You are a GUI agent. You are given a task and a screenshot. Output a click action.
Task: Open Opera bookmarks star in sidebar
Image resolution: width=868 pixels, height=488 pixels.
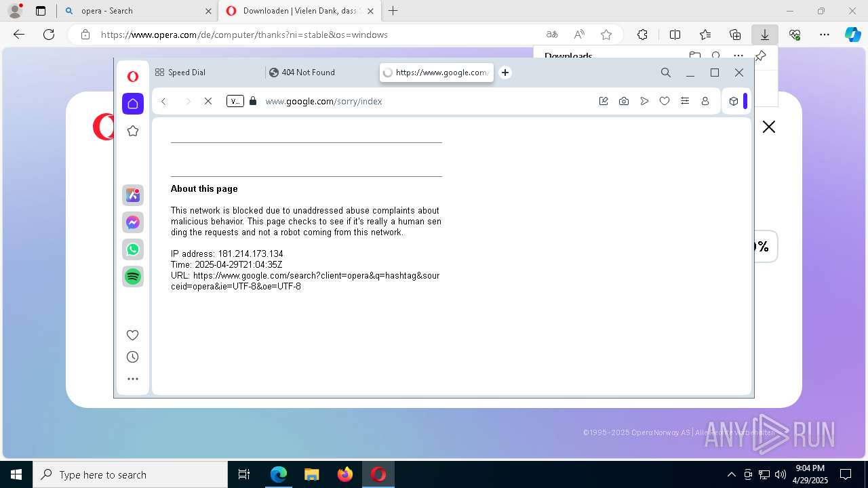pos(133,131)
